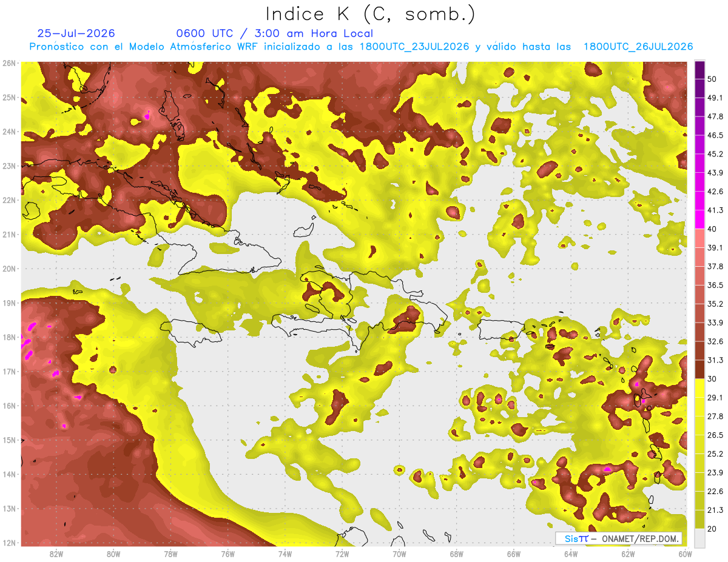Click the "29.1" colorbar label
The height and width of the screenshot is (562, 728).
click(715, 398)
